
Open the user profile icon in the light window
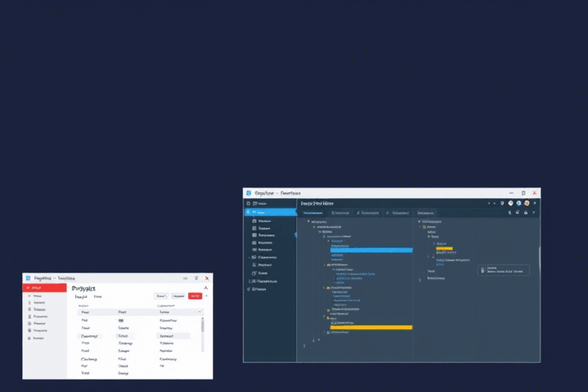[206, 288]
